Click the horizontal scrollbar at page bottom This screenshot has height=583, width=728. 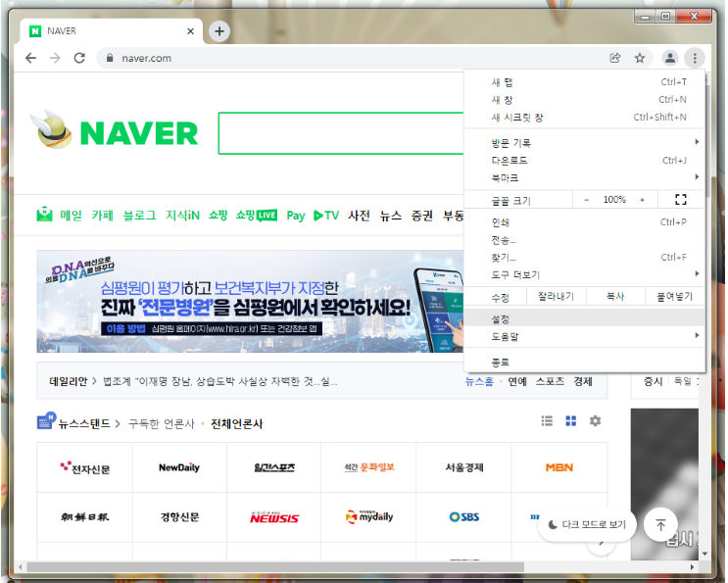tap(275, 566)
